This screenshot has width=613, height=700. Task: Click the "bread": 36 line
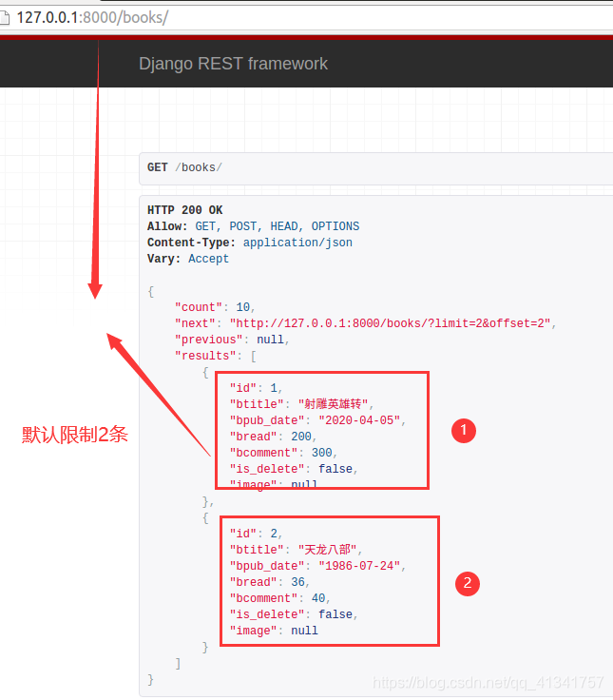269,582
